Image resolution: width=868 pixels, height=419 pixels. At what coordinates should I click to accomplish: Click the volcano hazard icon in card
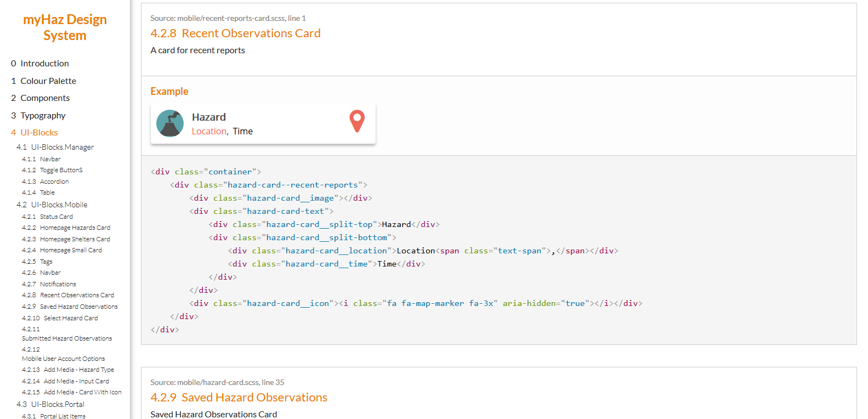(170, 123)
